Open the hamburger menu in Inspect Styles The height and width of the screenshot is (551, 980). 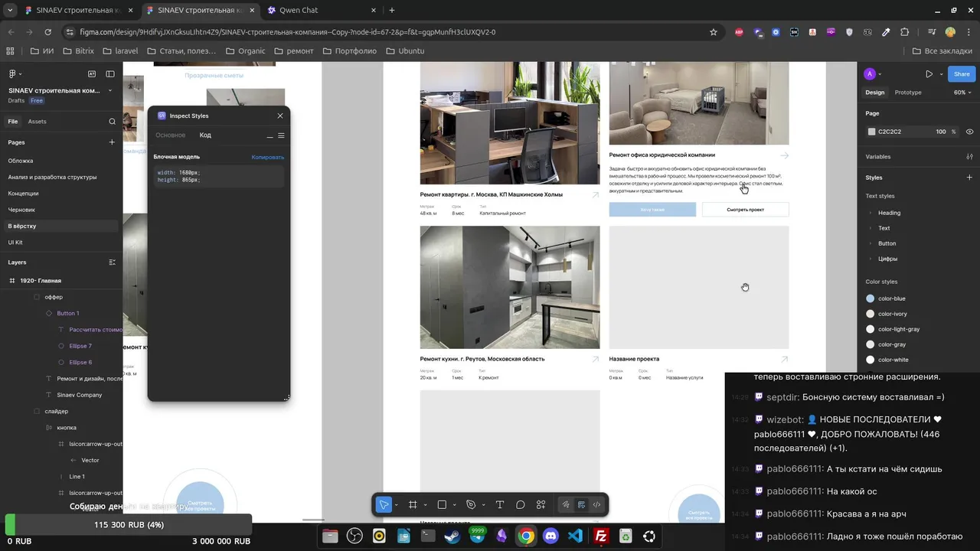pyautogui.click(x=281, y=135)
